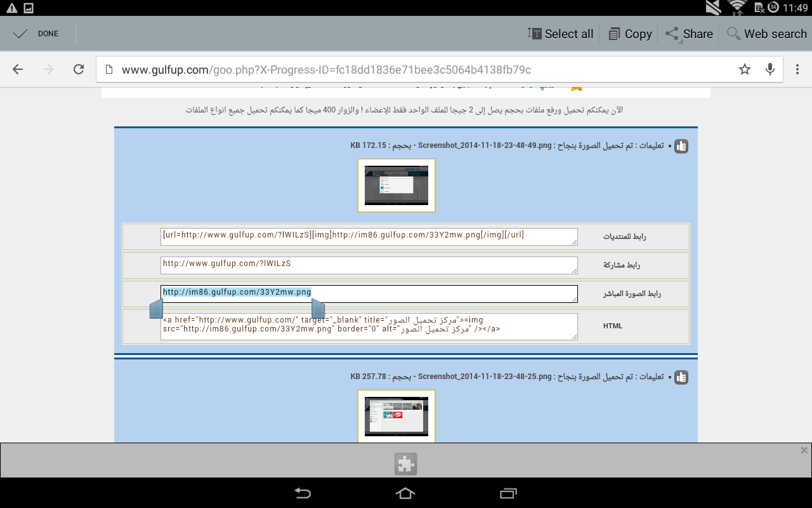Copy the selected image URL
The height and width of the screenshot is (508, 812).
click(630, 34)
